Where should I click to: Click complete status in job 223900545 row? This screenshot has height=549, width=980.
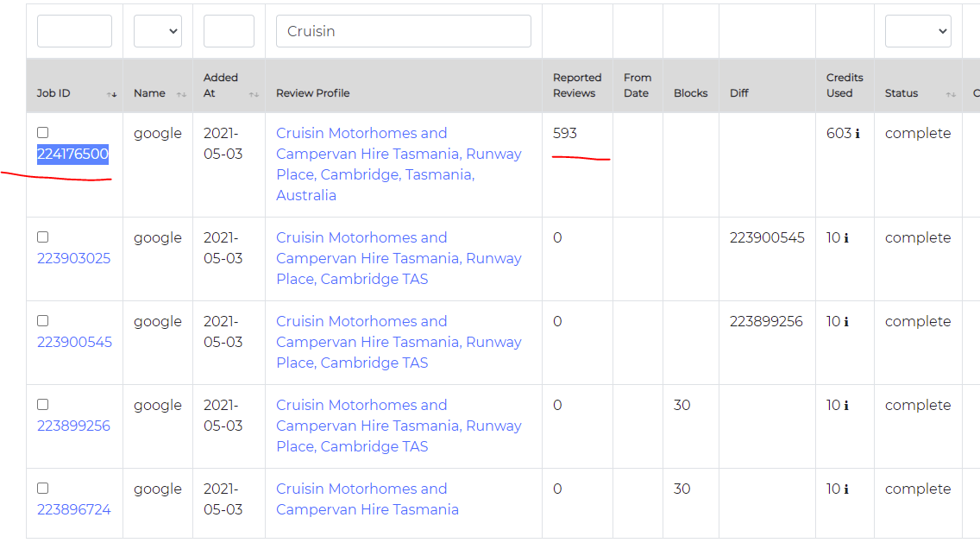[918, 321]
